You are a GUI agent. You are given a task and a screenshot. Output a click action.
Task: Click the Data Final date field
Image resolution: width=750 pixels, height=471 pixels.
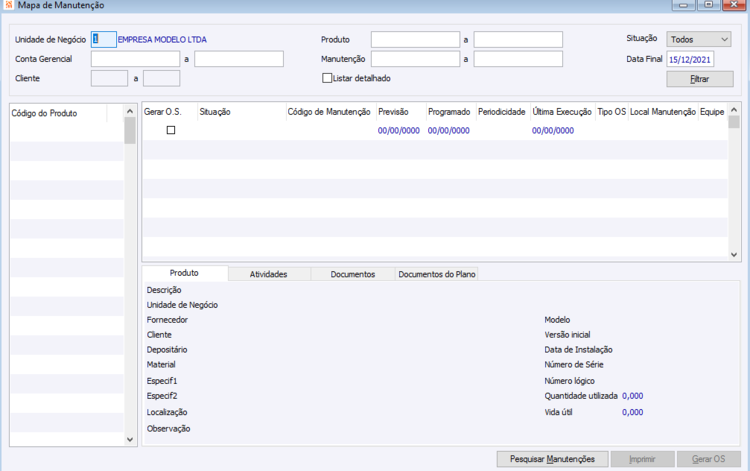tap(690, 59)
